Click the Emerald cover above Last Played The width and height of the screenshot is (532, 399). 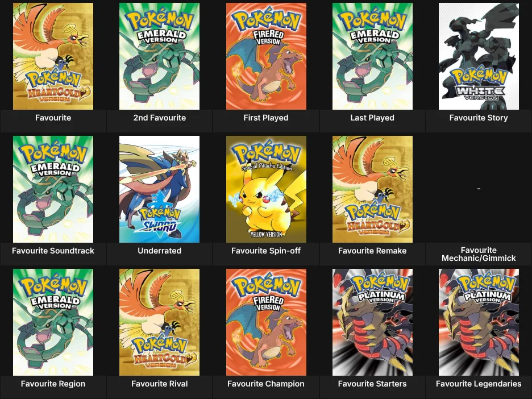[372, 56]
